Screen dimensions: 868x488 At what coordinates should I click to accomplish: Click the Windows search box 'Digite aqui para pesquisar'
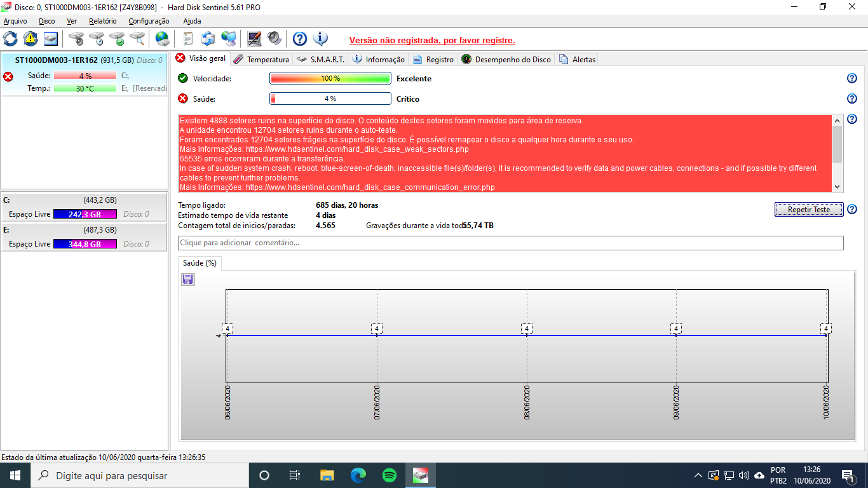[140, 475]
